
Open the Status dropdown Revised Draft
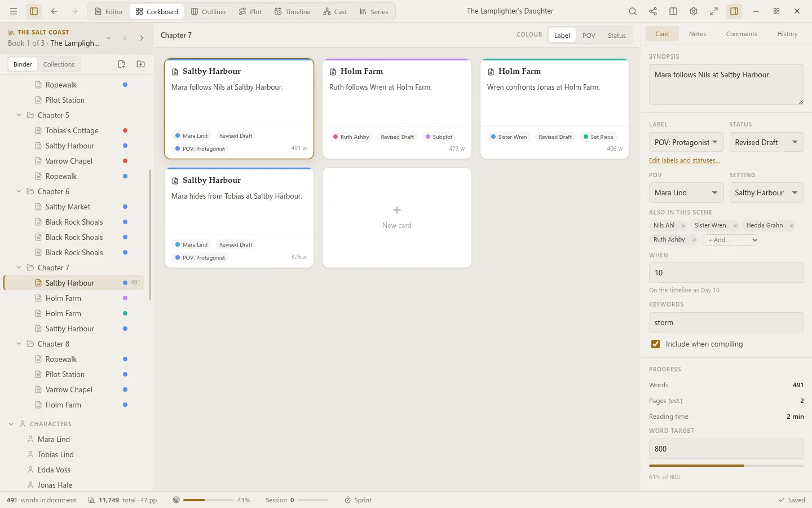[x=766, y=142]
